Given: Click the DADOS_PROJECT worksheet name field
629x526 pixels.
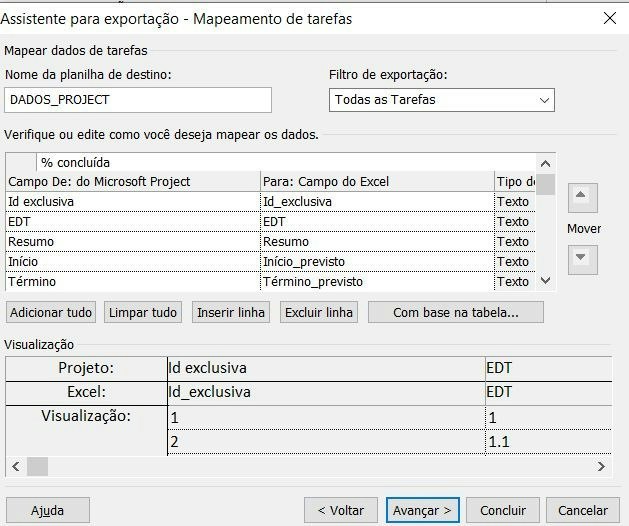Looking at the screenshot, I should [138, 100].
